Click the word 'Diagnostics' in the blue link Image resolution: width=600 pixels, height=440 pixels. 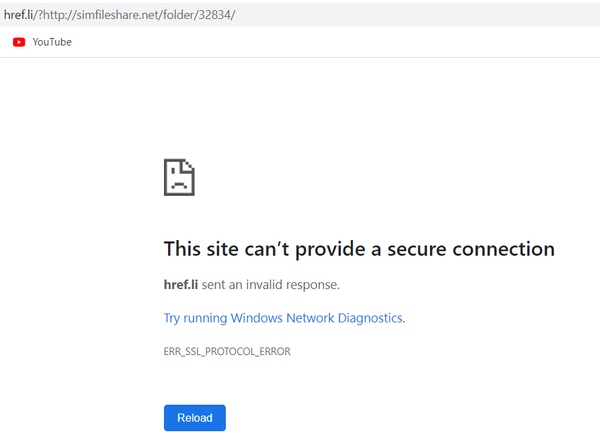[370, 318]
